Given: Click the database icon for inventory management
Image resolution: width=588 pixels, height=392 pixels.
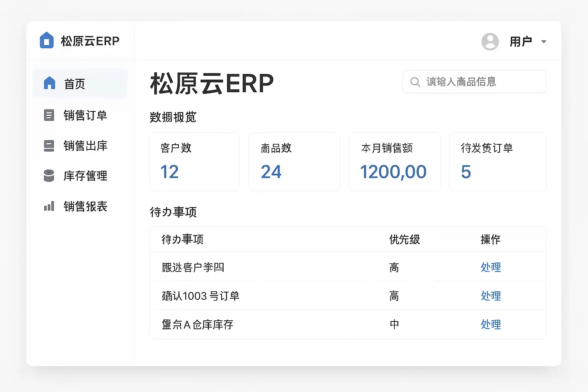Looking at the screenshot, I should [49, 176].
